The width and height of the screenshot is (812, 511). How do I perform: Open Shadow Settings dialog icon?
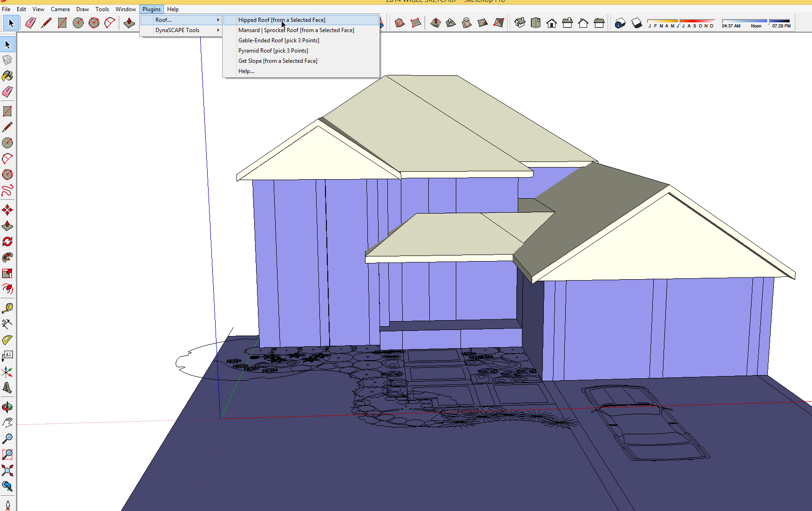coord(620,23)
